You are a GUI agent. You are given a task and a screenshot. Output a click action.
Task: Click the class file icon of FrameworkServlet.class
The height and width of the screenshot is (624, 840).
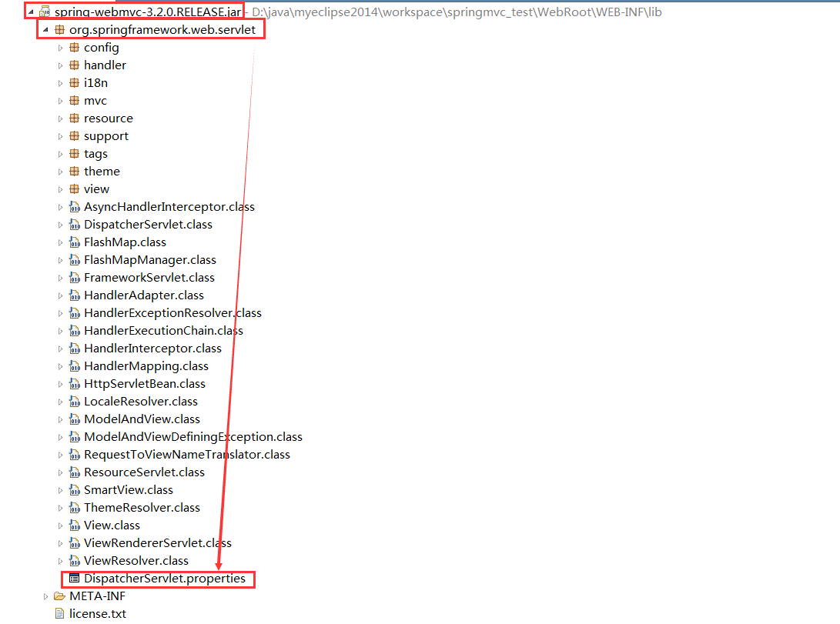75,278
